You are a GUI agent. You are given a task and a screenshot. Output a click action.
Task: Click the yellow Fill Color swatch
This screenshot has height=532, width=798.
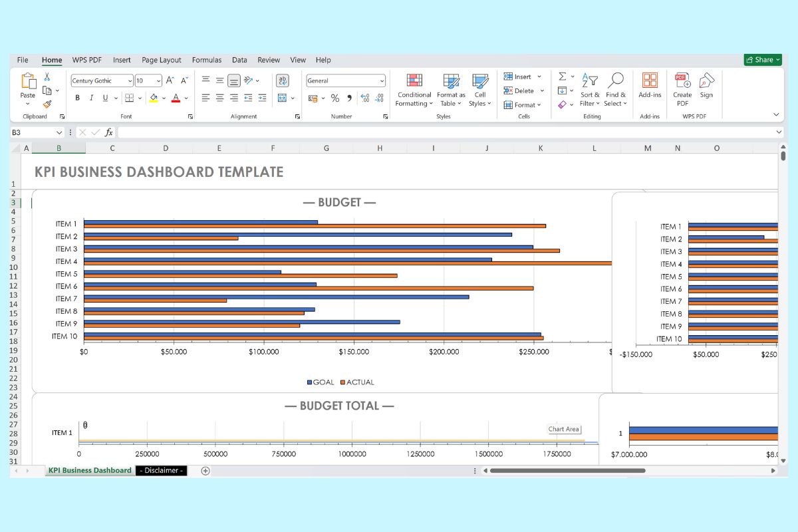point(154,98)
